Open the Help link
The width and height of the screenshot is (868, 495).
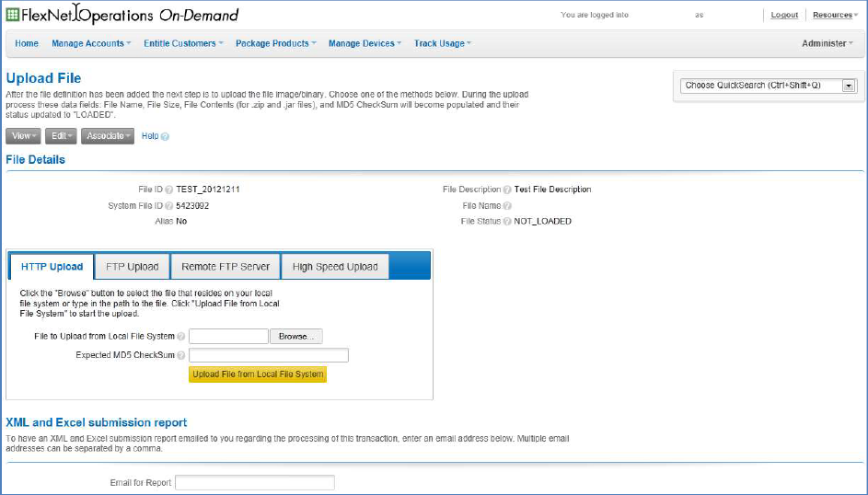coord(150,136)
